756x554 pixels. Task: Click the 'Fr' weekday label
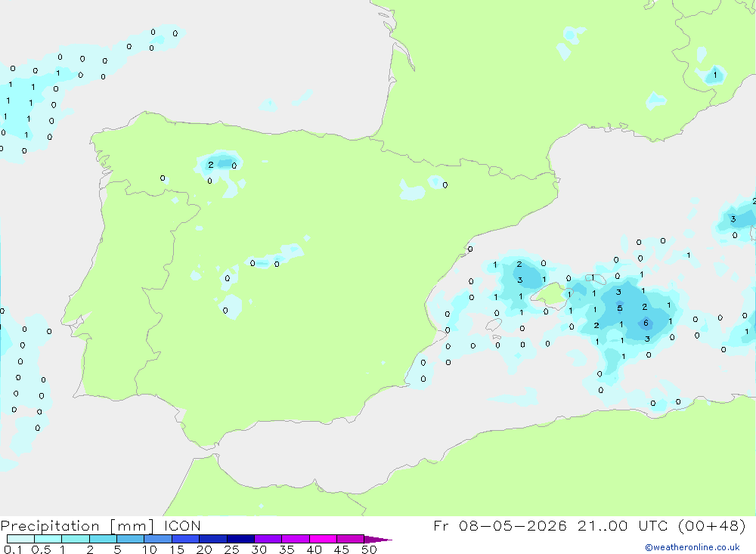(x=441, y=525)
